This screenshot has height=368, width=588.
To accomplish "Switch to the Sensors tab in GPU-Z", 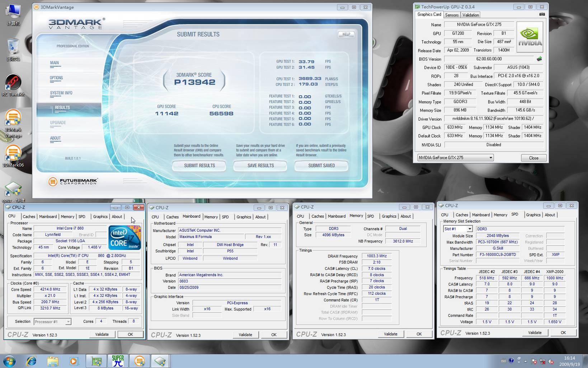I will pyautogui.click(x=452, y=15).
